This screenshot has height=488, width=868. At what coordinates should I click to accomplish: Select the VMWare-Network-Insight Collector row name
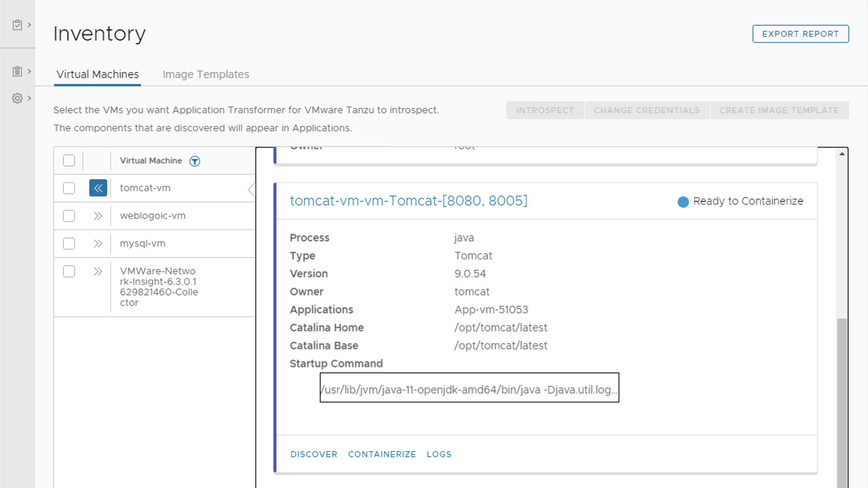point(159,287)
